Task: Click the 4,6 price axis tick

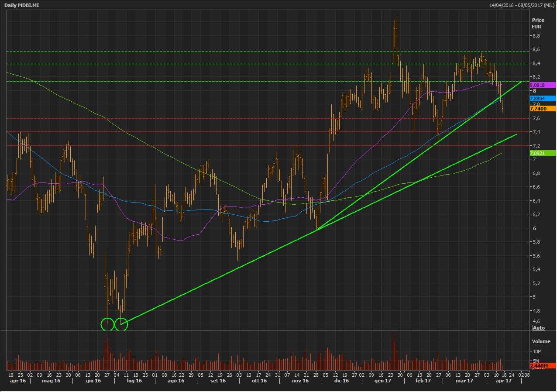Action: coord(536,322)
